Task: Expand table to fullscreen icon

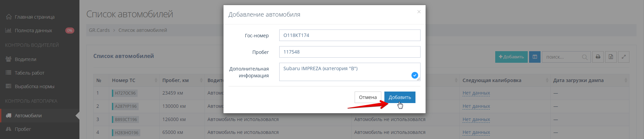Action: [x=624, y=57]
